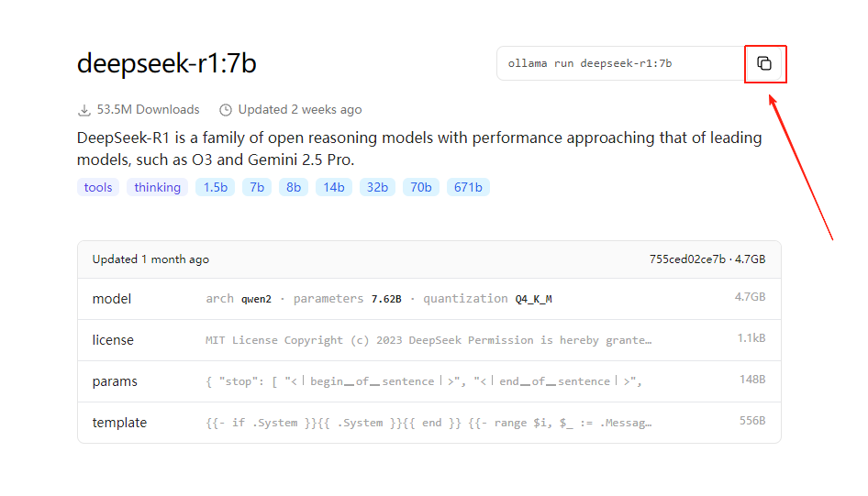
Task: Choose the 1.5b model size tag
Action: pos(215,187)
